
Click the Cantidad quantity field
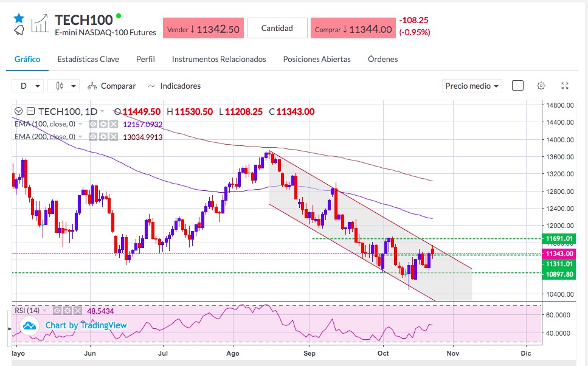click(277, 28)
